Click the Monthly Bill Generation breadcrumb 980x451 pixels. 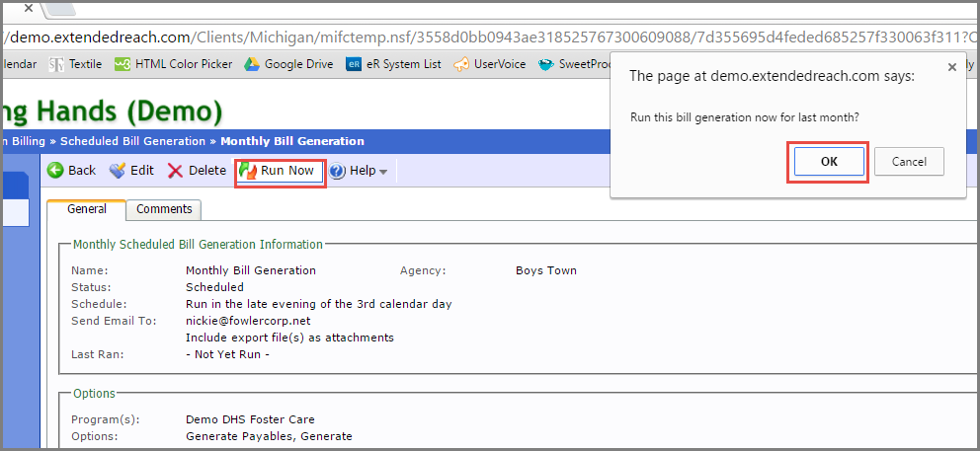[292, 141]
